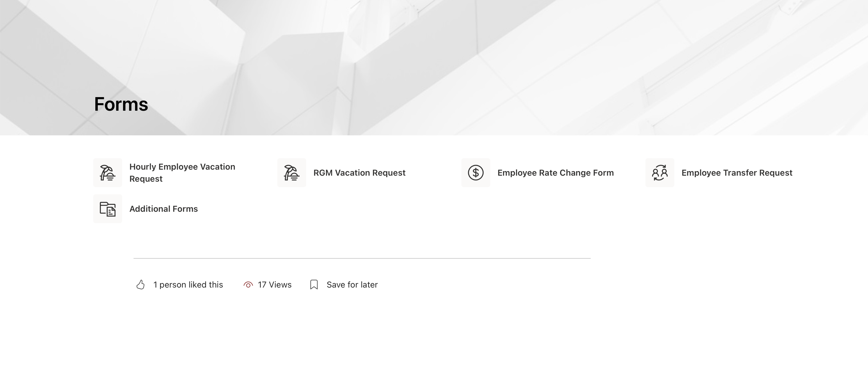
Task: Click Save for later text button
Action: (x=352, y=285)
